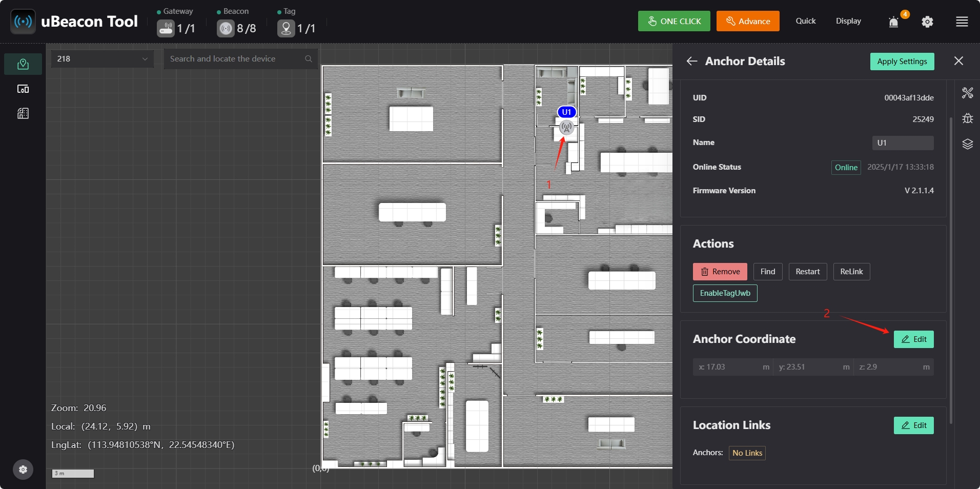980x489 pixels.
Task: Click the Online status badge
Action: coord(846,168)
